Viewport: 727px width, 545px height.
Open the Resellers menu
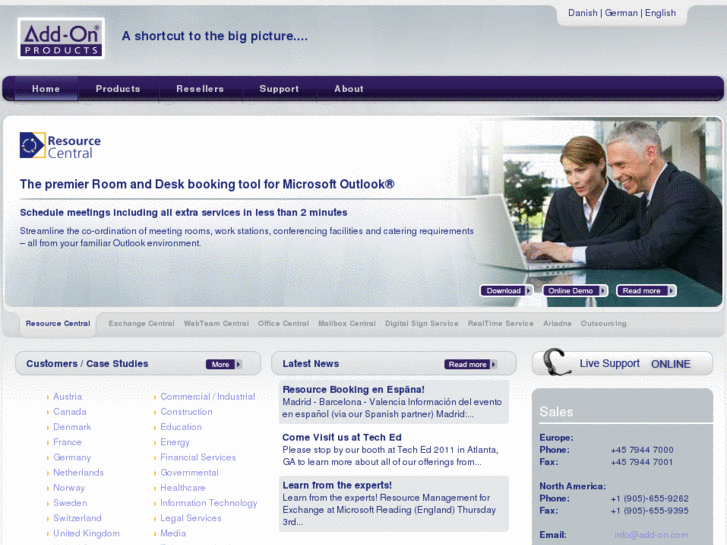(200, 89)
